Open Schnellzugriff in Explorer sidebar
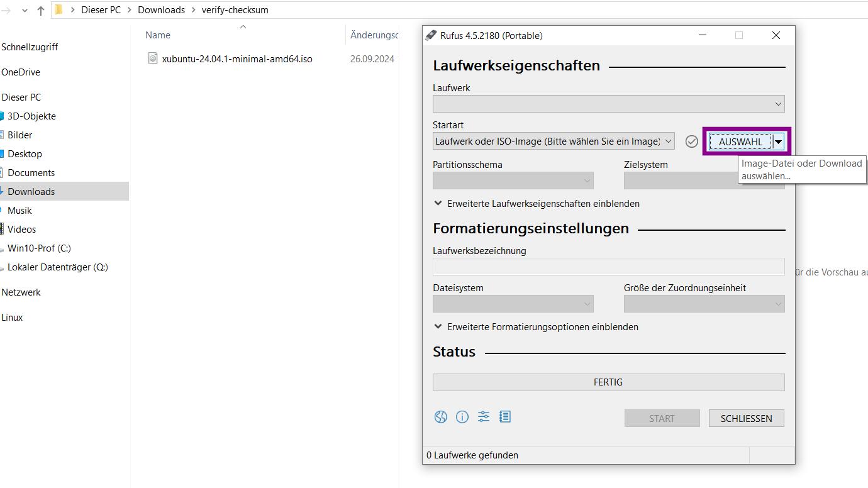Image resolution: width=868 pixels, height=488 pixels. (30, 47)
